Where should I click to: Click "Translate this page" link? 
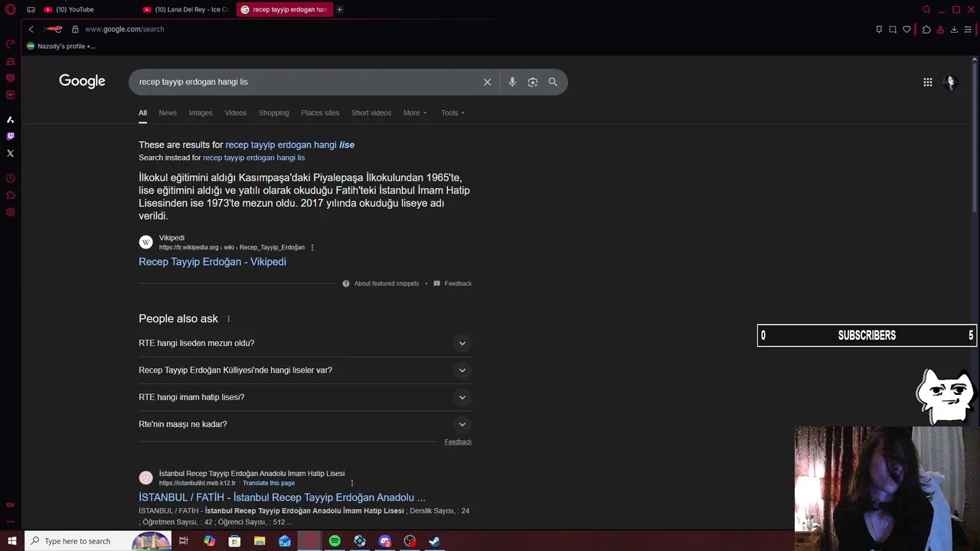pyautogui.click(x=269, y=483)
